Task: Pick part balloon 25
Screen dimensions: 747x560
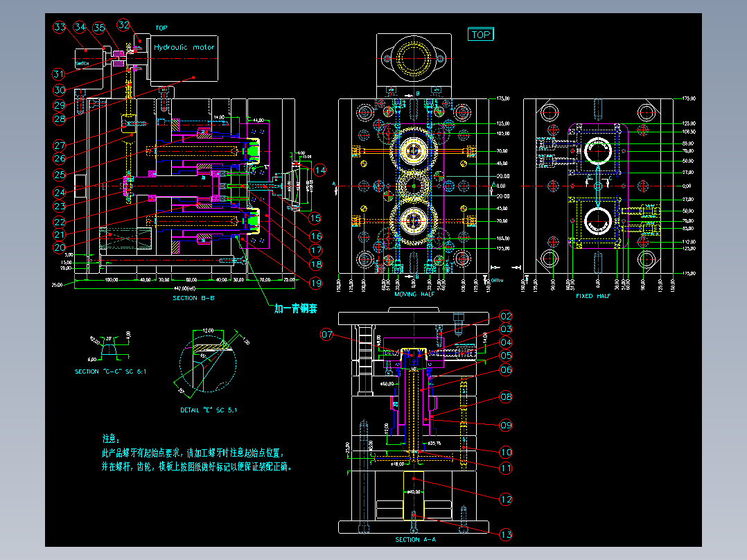Action: (x=60, y=175)
